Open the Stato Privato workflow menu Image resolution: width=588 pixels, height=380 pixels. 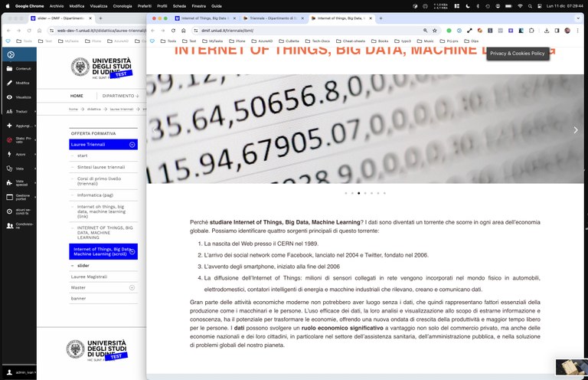19,140
